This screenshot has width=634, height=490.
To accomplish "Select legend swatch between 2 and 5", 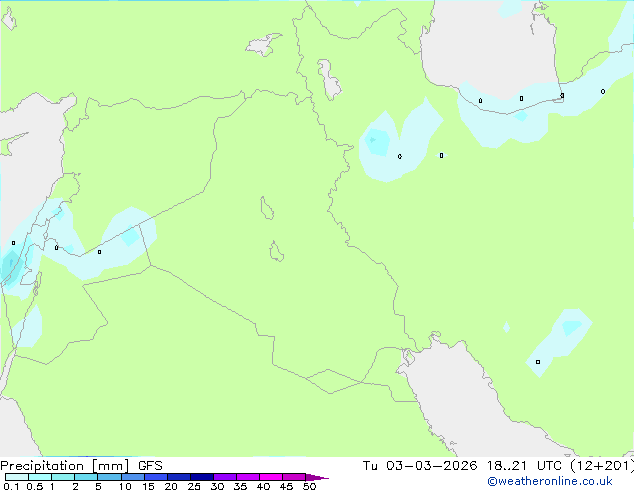I will click(86, 477).
